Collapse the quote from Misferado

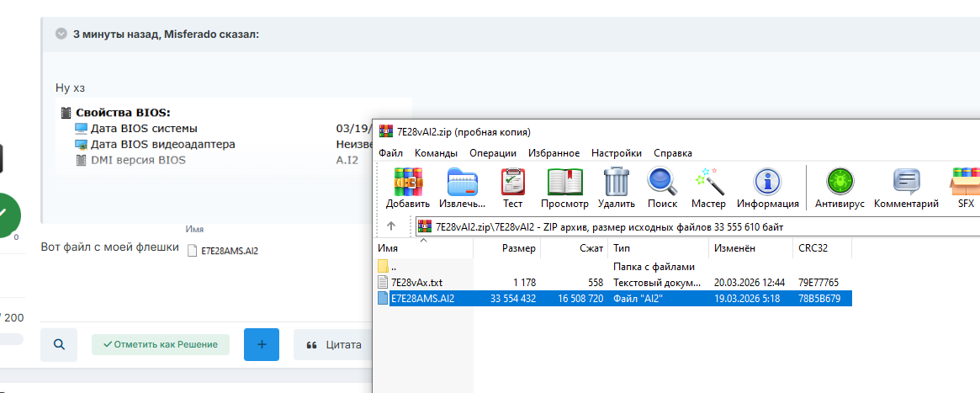click(x=61, y=35)
